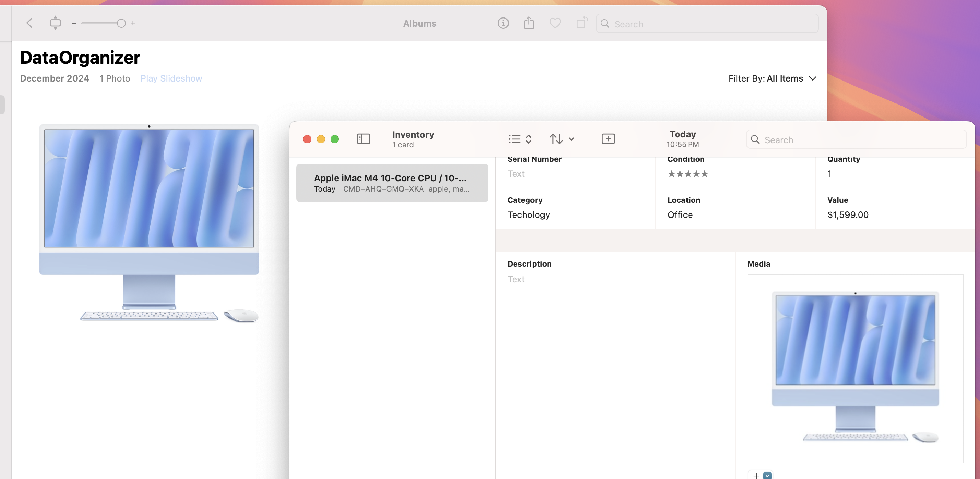Add media with the plus button
This screenshot has height=479, width=980.
756,475
